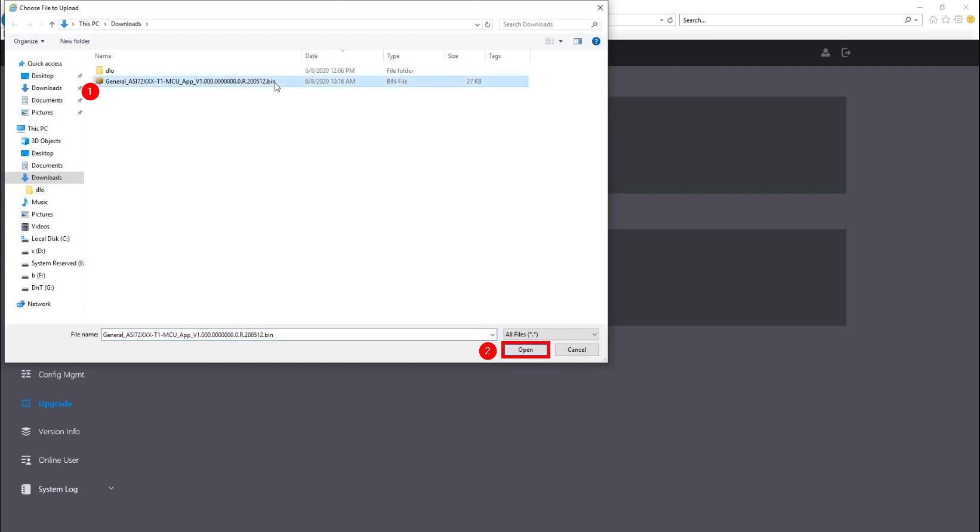Refresh the Downloads folder view
The image size is (980, 532).
click(x=488, y=24)
